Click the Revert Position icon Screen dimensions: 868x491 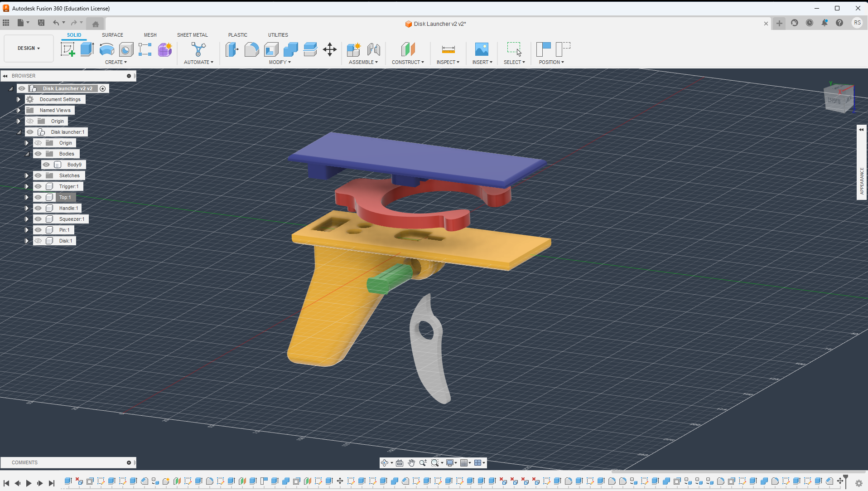[563, 49]
